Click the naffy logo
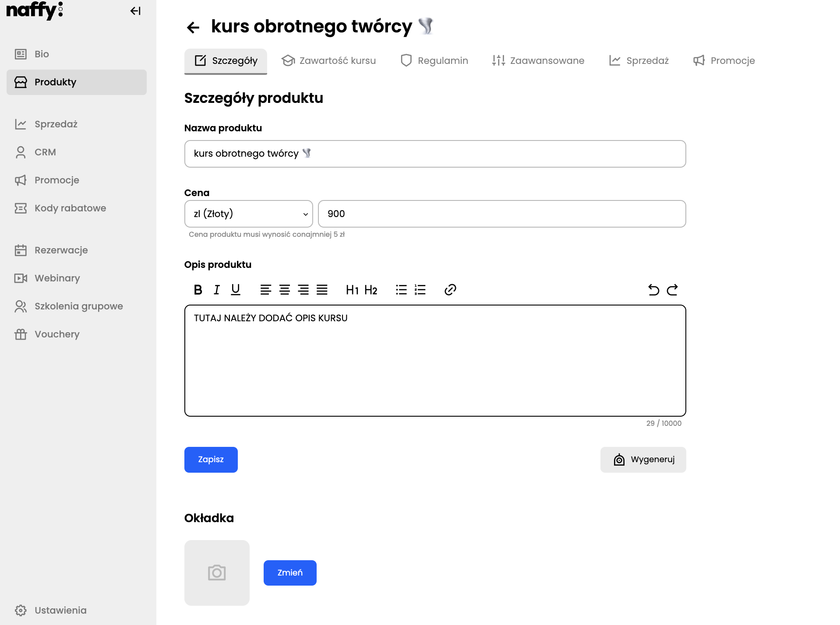 [x=35, y=11]
